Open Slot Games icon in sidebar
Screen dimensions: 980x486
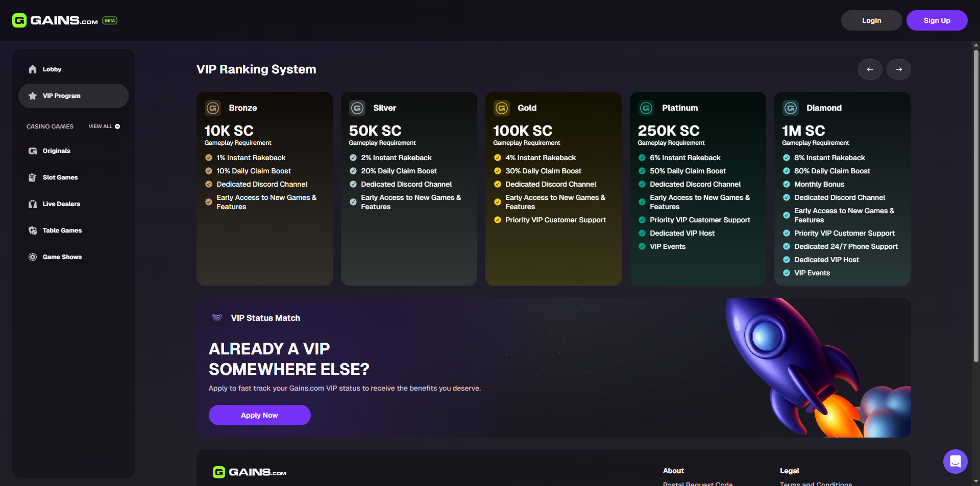(33, 177)
